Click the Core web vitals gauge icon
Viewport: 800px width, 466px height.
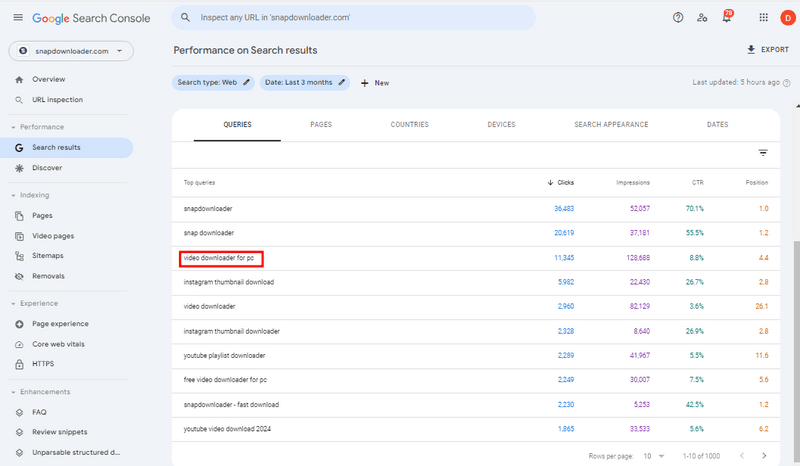tap(19, 345)
